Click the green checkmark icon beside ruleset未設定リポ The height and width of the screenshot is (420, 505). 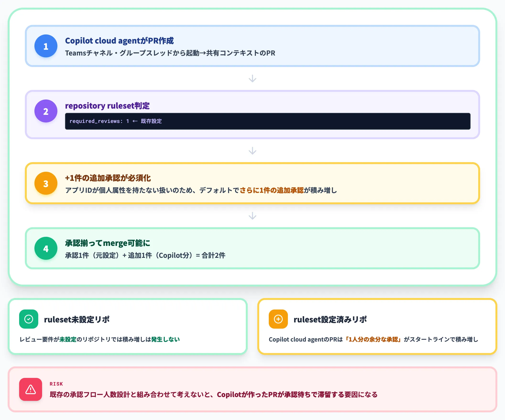tap(29, 319)
